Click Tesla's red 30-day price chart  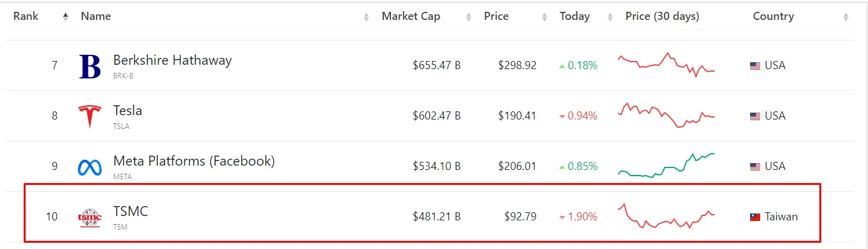tap(667, 115)
